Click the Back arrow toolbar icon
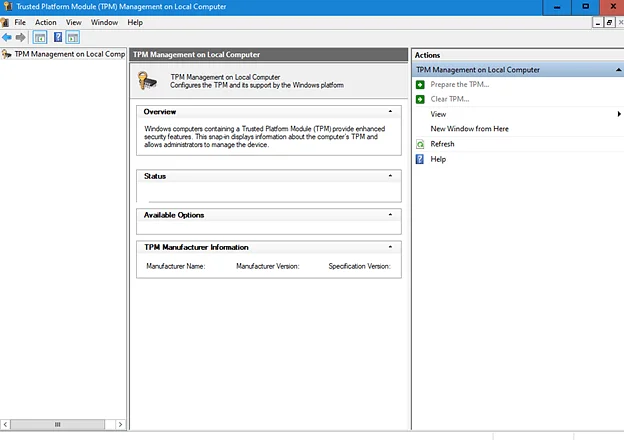Viewport: 624px width, 440px height. (x=7, y=38)
